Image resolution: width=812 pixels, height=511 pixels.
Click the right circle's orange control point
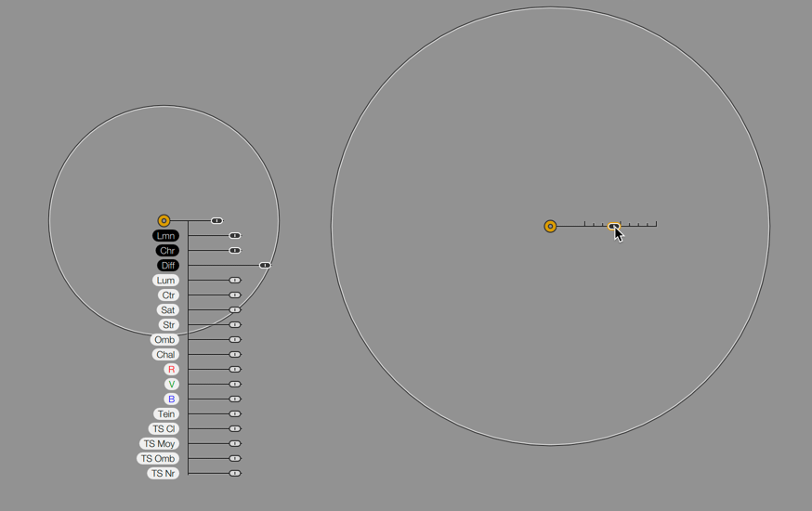(550, 227)
